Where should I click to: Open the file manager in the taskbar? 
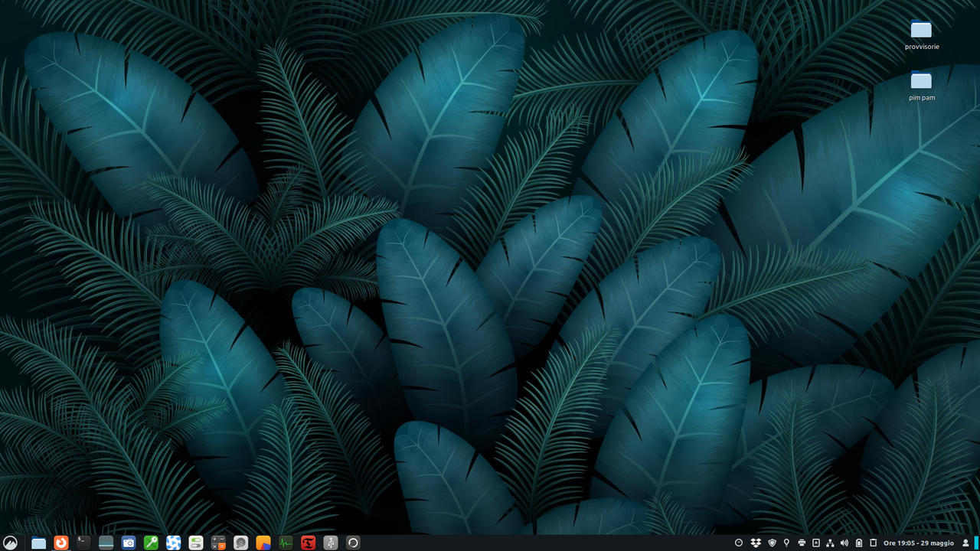point(38,543)
